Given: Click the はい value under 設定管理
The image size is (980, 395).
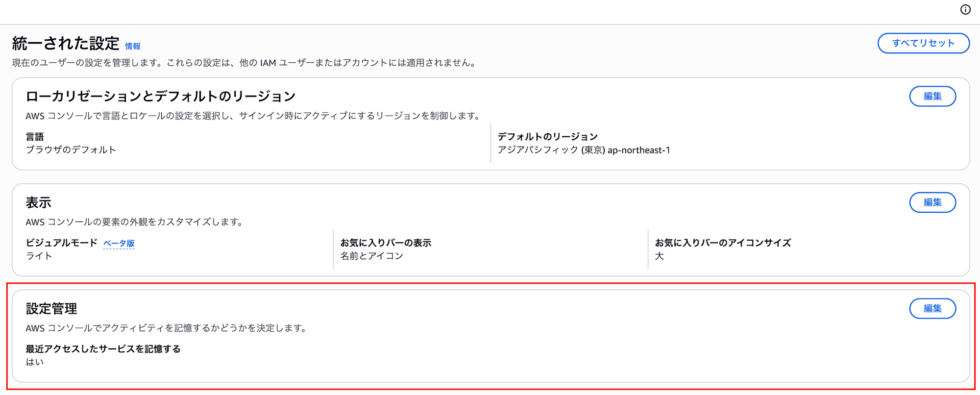Looking at the screenshot, I should 35,362.
